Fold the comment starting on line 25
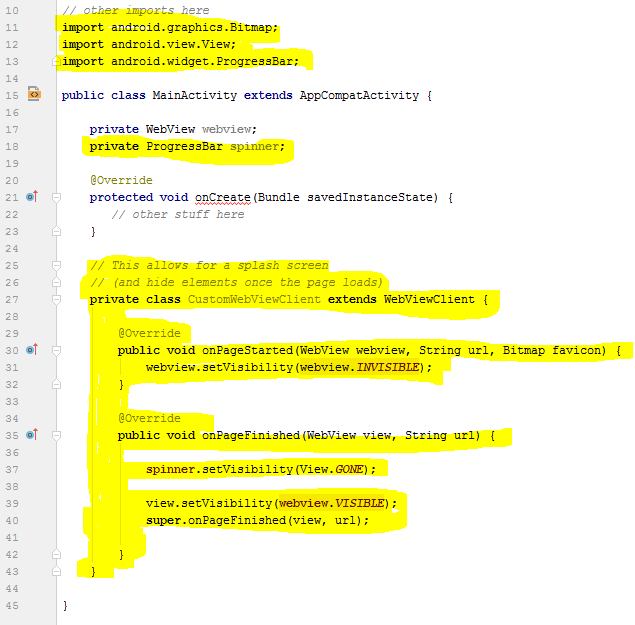The image size is (635, 625). [x=56, y=265]
